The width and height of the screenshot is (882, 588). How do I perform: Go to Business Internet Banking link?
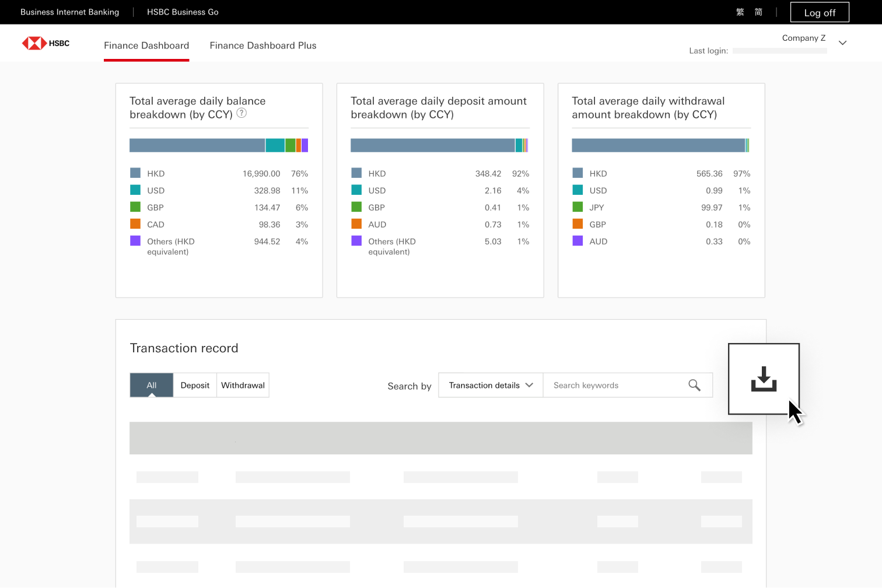69,12
